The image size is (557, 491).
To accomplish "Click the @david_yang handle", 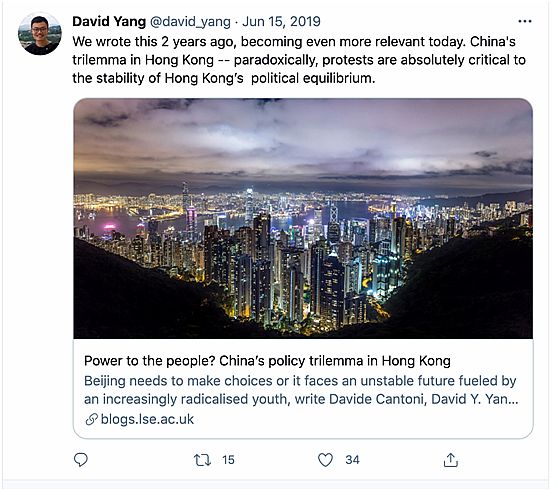I will point(190,22).
